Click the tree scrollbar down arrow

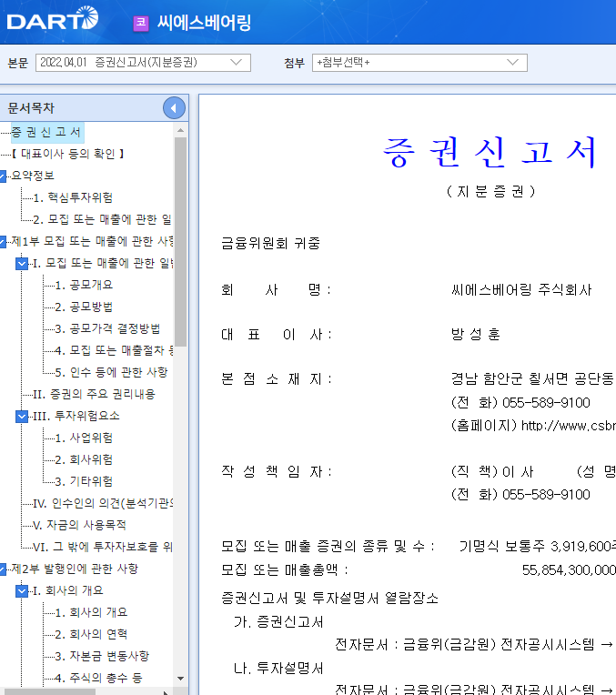tap(180, 678)
